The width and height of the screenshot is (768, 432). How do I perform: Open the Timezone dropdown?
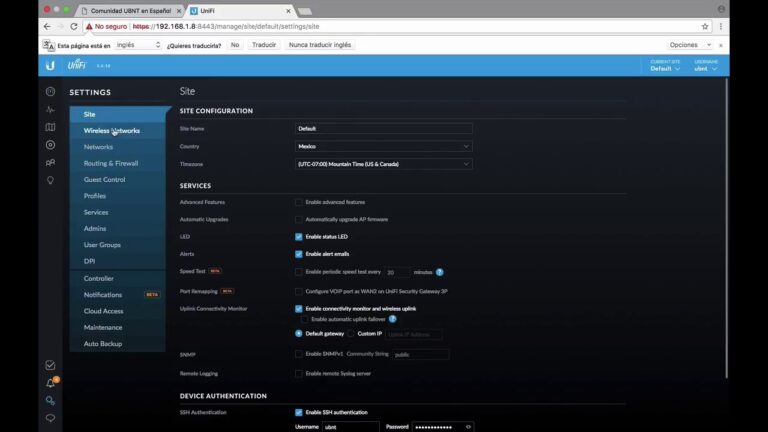384,164
